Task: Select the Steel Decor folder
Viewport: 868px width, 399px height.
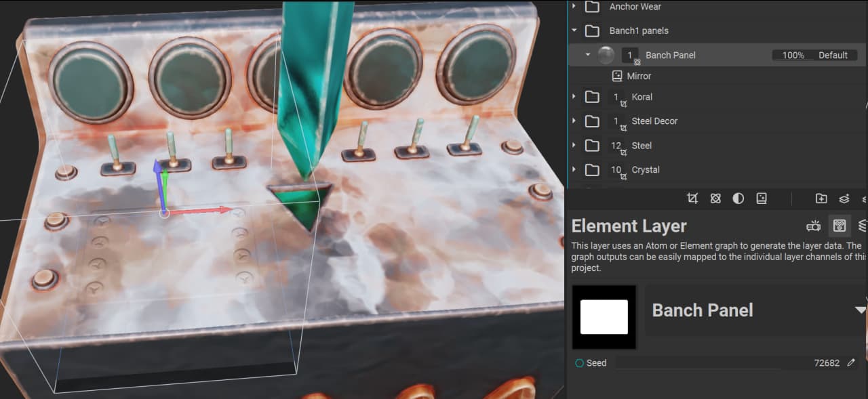Action: [654, 121]
